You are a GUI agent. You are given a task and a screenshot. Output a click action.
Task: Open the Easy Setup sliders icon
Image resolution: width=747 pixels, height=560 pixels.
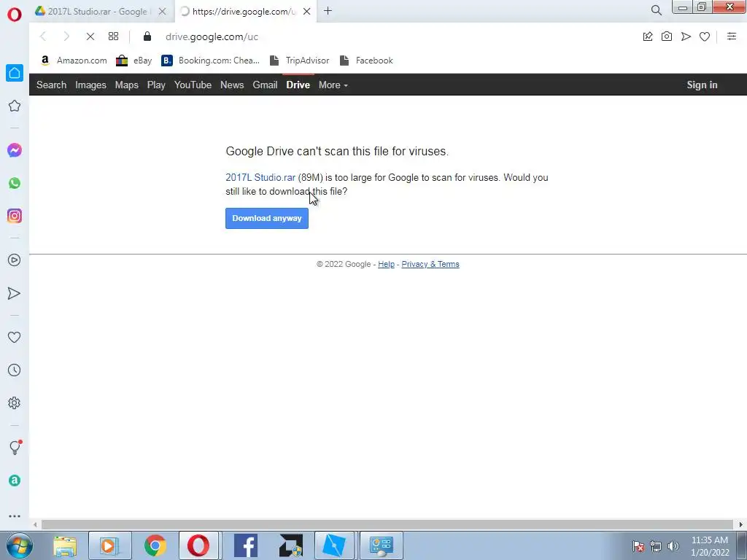pyautogui.click(x=732, y=36)
